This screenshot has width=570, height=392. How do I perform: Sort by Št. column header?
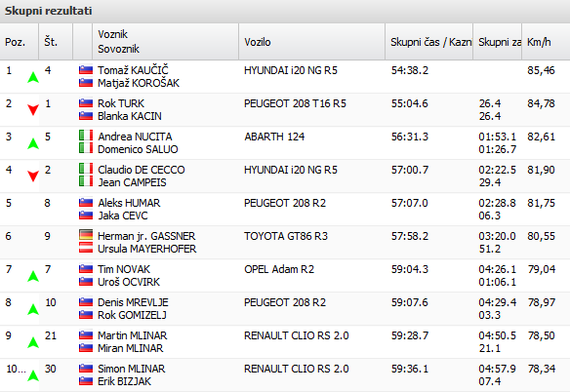56,42
